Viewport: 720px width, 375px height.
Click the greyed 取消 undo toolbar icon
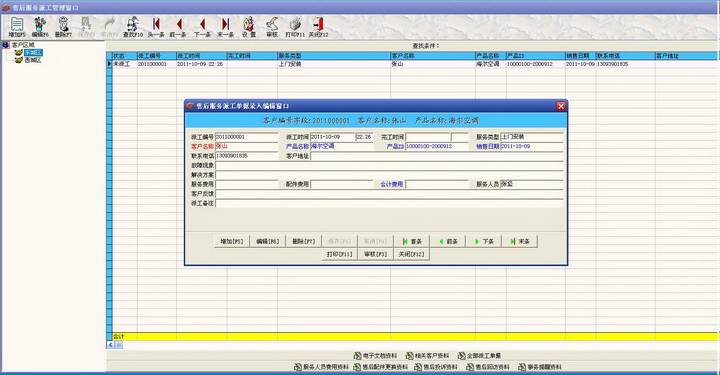[x=109, y=27]
